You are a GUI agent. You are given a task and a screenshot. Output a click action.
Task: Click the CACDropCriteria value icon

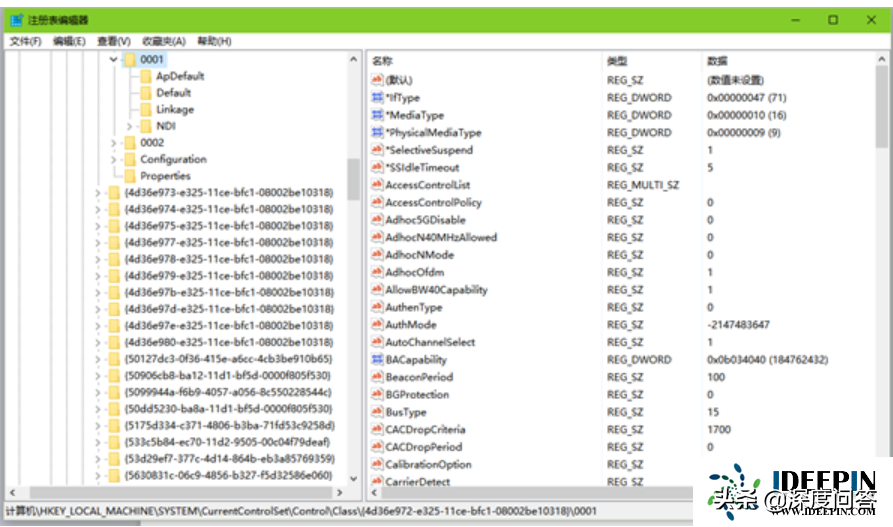point(377,430)
